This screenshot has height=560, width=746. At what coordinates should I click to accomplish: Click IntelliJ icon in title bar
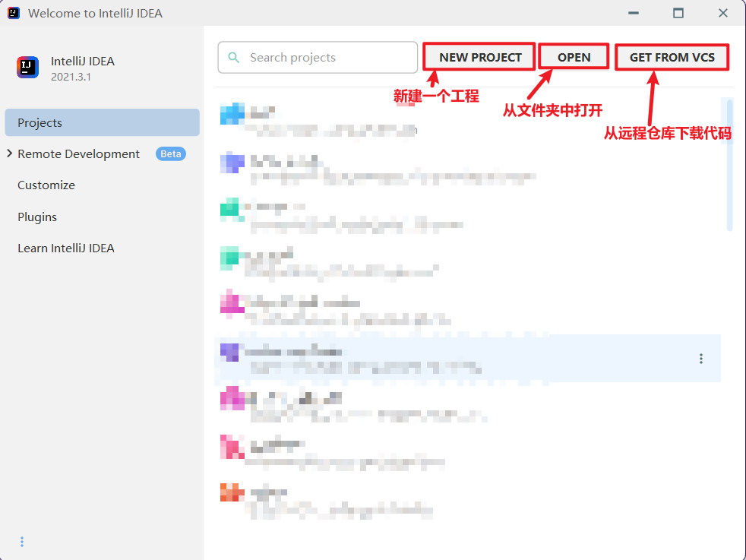pyautogui.click(x=14, y=13)
